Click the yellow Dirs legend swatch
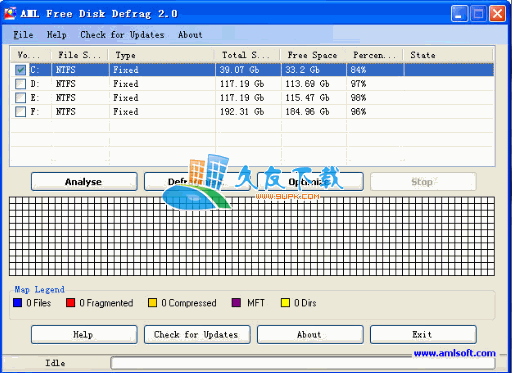 tap(285, 303)
